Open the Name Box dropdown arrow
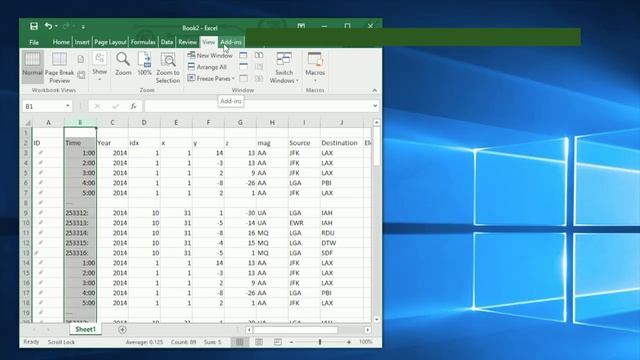 point(68,106)
